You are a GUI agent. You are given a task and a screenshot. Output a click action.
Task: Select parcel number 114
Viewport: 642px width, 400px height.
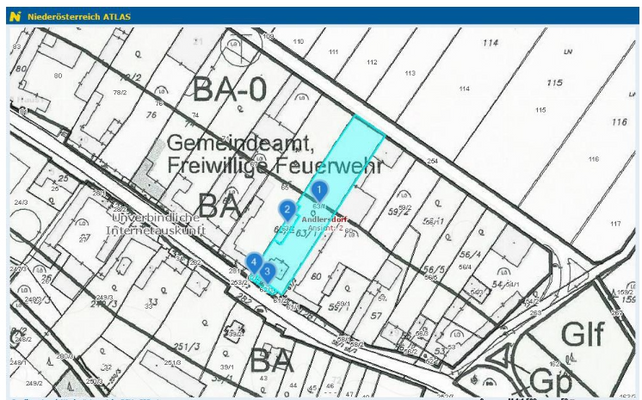(x=490, y=43)
